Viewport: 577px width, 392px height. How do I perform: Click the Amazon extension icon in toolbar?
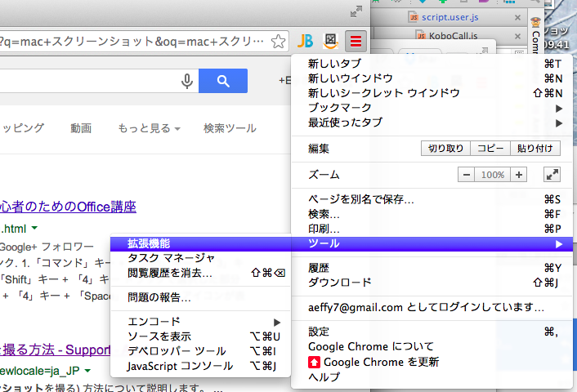330,41
